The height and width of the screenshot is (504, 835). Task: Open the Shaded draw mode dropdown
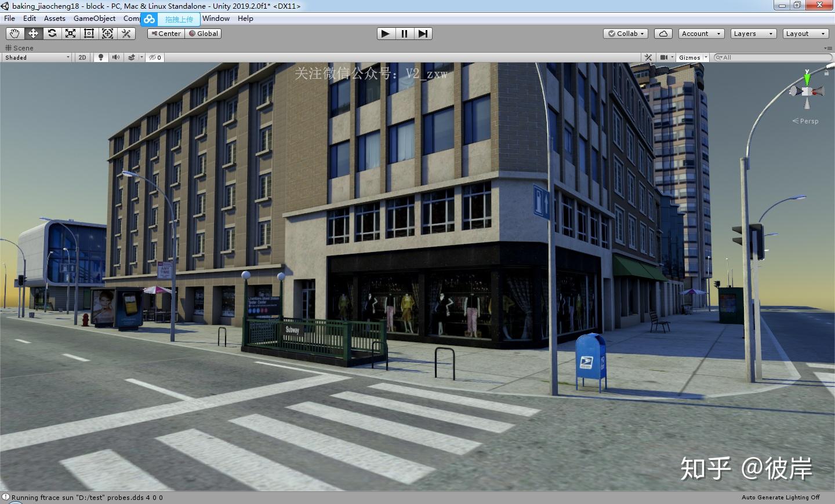point(37,57)
